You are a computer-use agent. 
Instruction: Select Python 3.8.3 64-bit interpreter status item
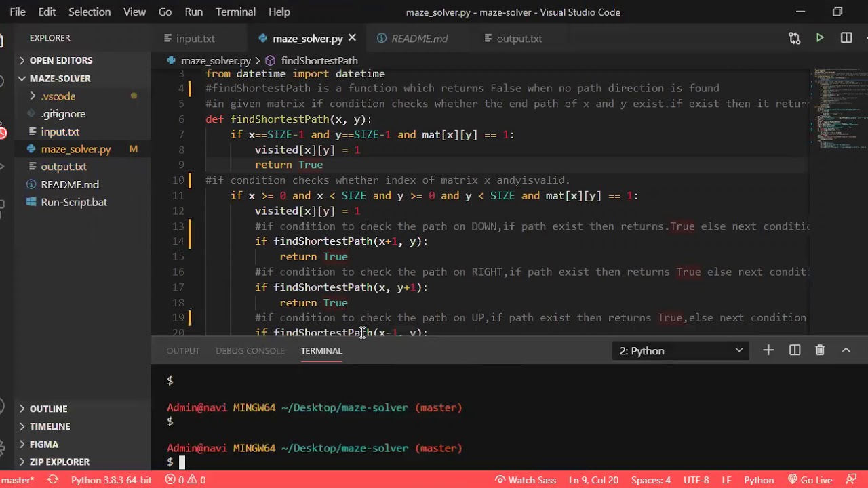111,480
